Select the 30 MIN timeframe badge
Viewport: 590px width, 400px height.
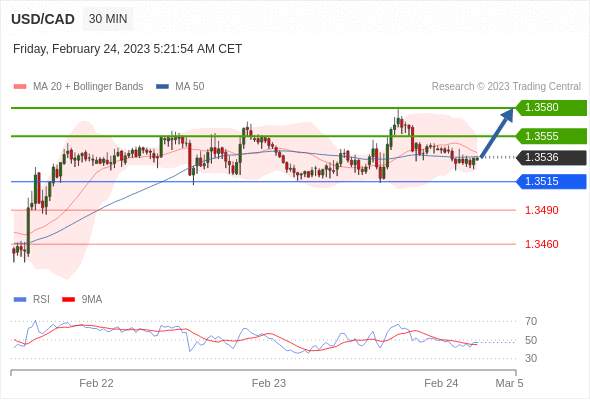[108, 18]
